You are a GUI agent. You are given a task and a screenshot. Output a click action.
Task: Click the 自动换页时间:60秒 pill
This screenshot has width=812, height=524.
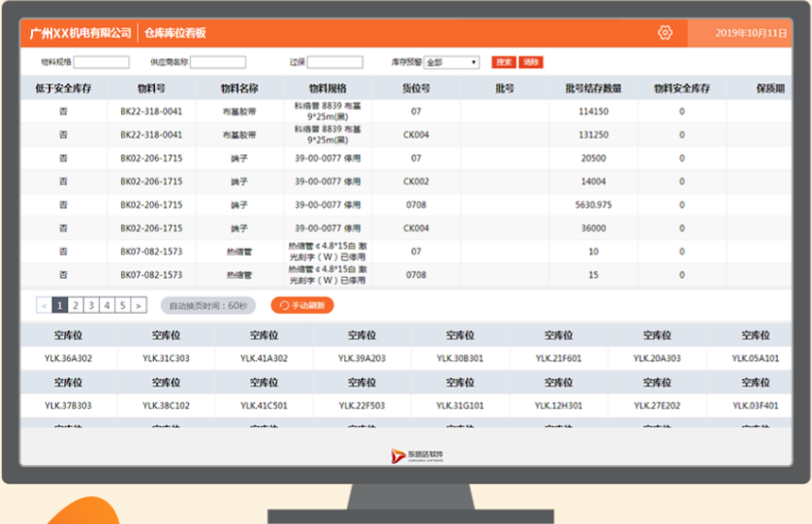(208, 305)
